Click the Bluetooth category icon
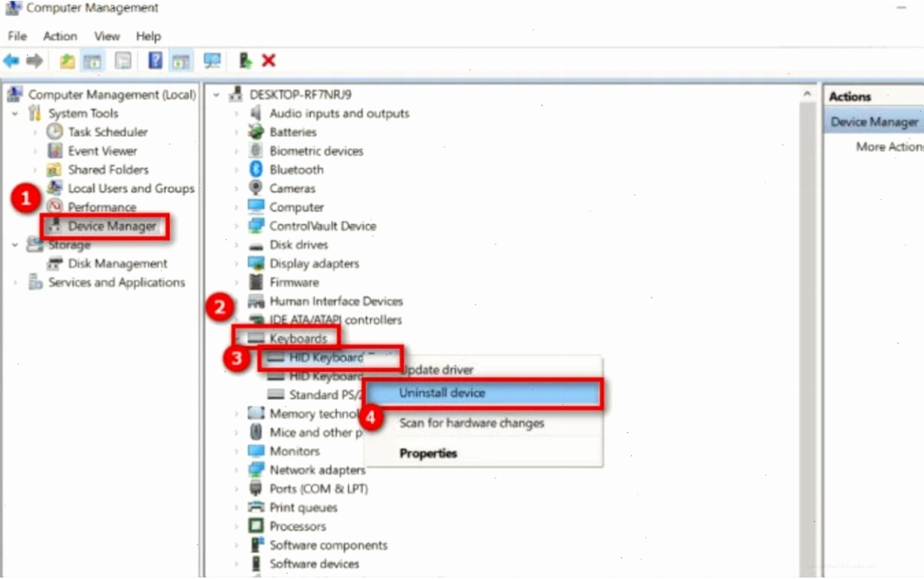 click(256, 169)
